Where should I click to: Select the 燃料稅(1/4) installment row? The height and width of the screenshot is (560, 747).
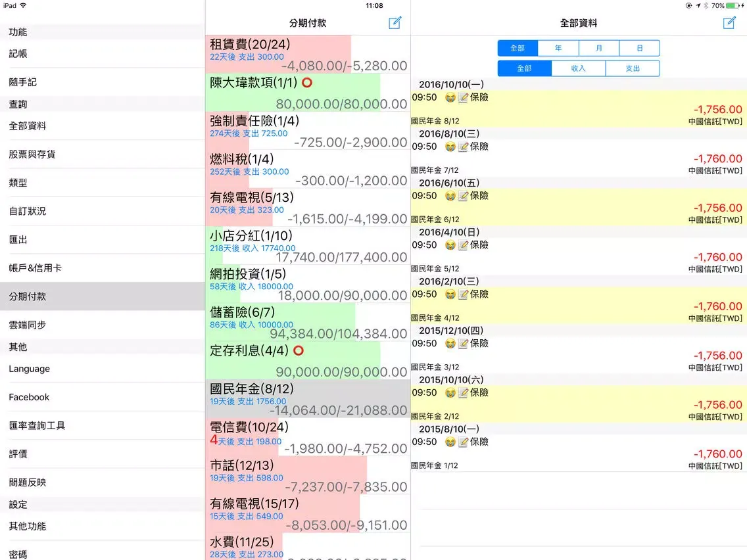(308, 170)
